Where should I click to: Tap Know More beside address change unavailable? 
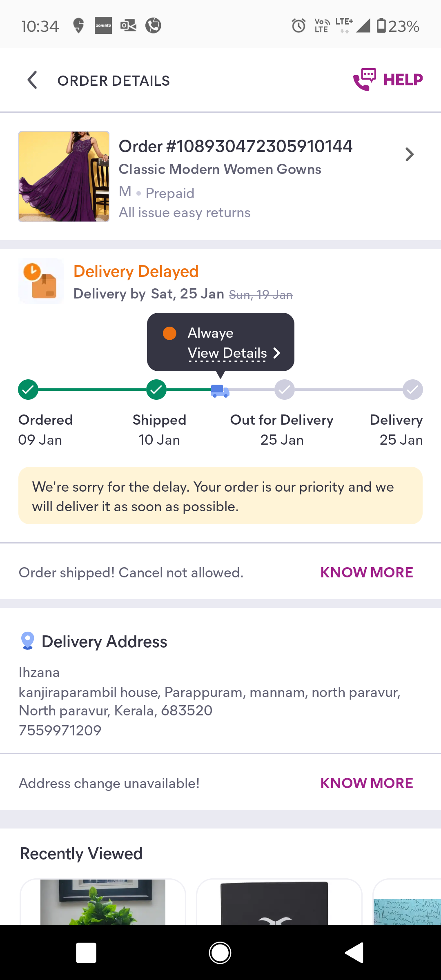[x=366, y=783]
